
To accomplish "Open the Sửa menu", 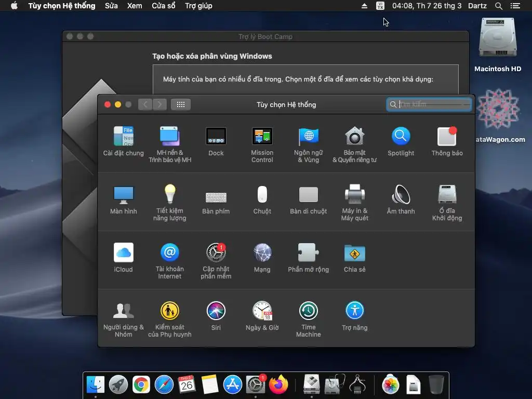I will [x=111, y=6].
